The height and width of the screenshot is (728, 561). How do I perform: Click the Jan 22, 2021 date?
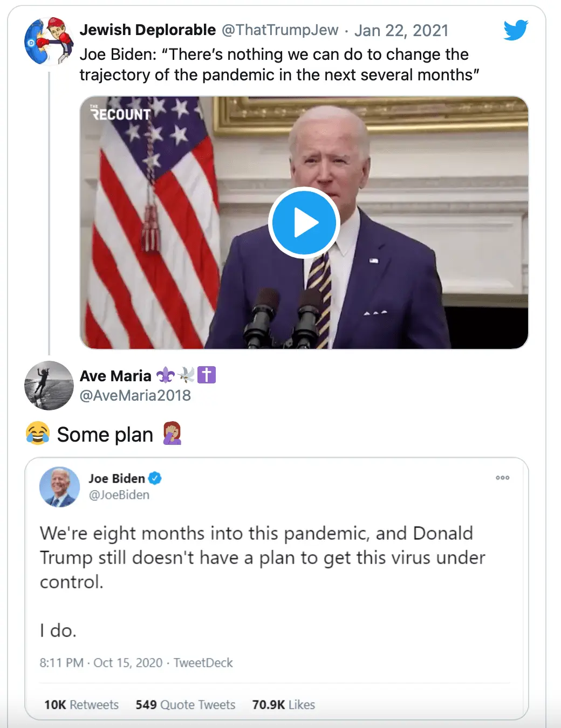(x=401, y=31)
